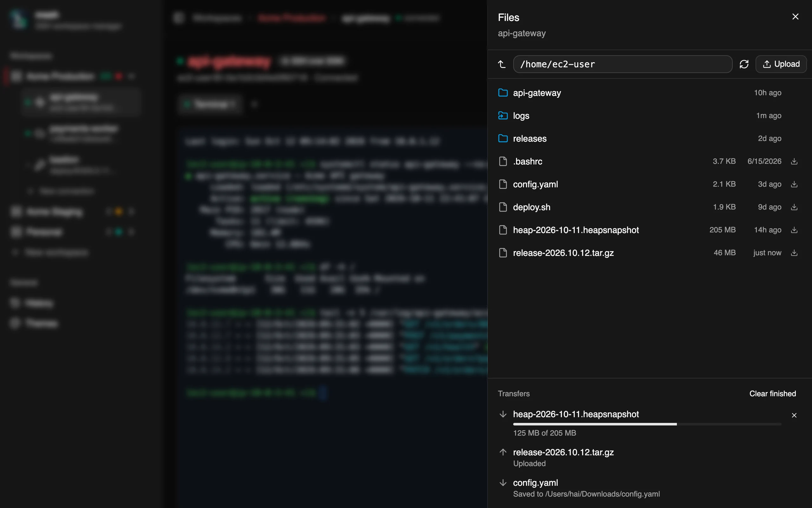
Task: Click the Upload button
Action: point(781,64)
